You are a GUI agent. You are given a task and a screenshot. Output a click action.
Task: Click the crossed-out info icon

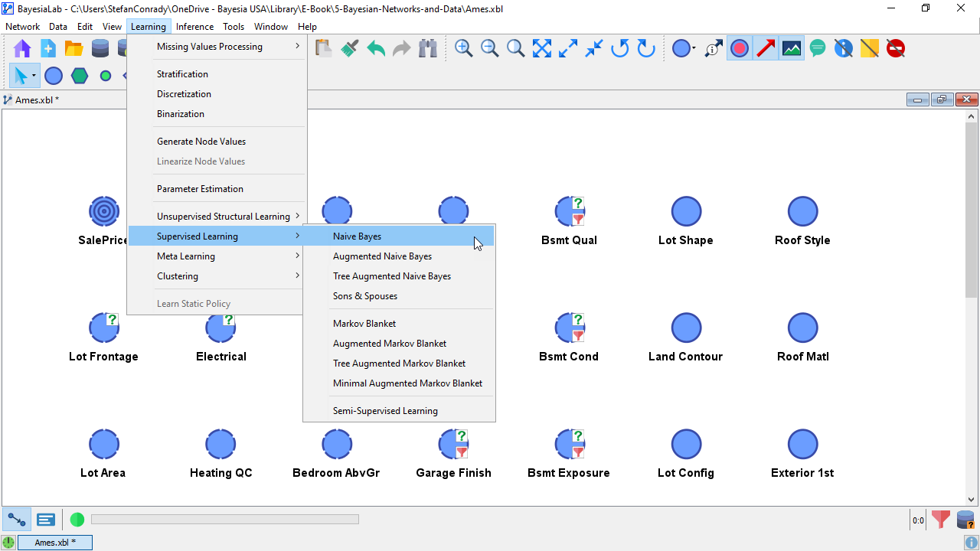(x=844, y=49)
